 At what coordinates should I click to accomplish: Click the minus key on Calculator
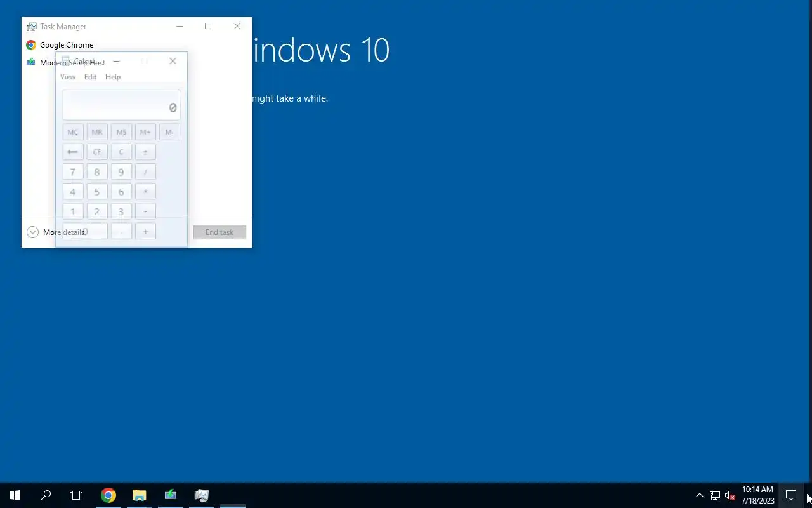pos(145,211)
